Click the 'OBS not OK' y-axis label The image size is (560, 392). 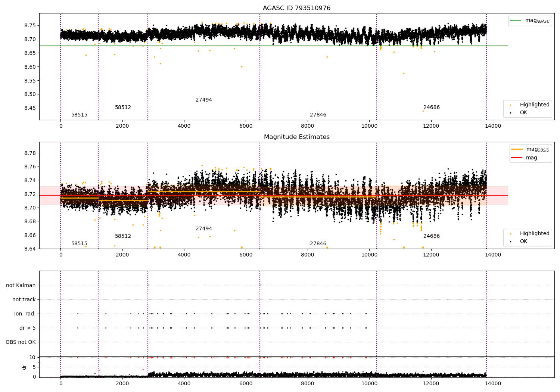coord(21,342)
